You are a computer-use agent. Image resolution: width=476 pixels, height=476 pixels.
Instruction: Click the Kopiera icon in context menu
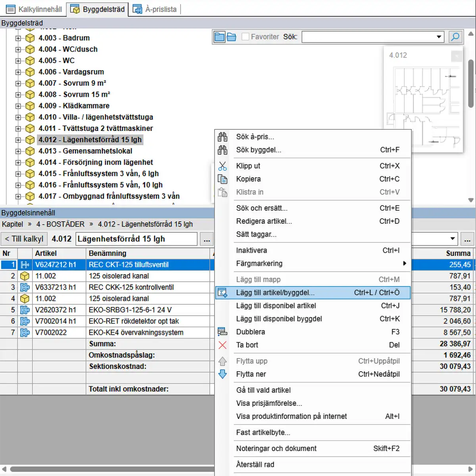coord(223,179)
